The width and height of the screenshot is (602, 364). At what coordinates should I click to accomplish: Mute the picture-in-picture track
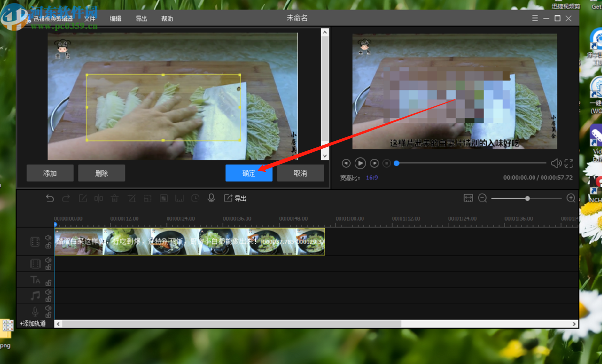pos(48,260)
